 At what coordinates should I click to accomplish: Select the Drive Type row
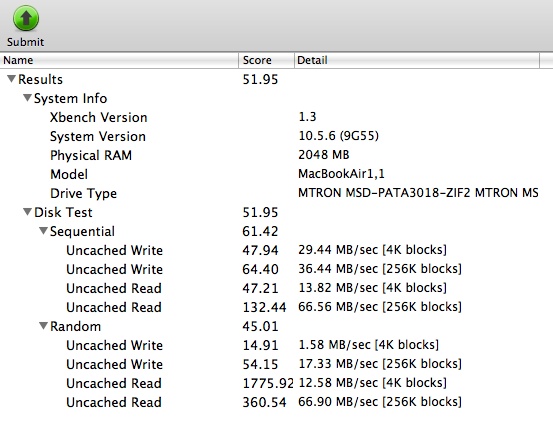click(x=276, y=193)
